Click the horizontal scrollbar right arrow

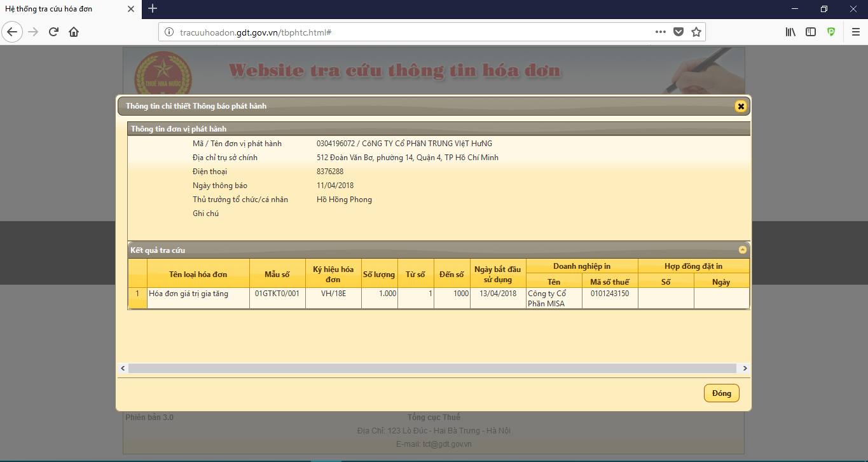[745, 369]
